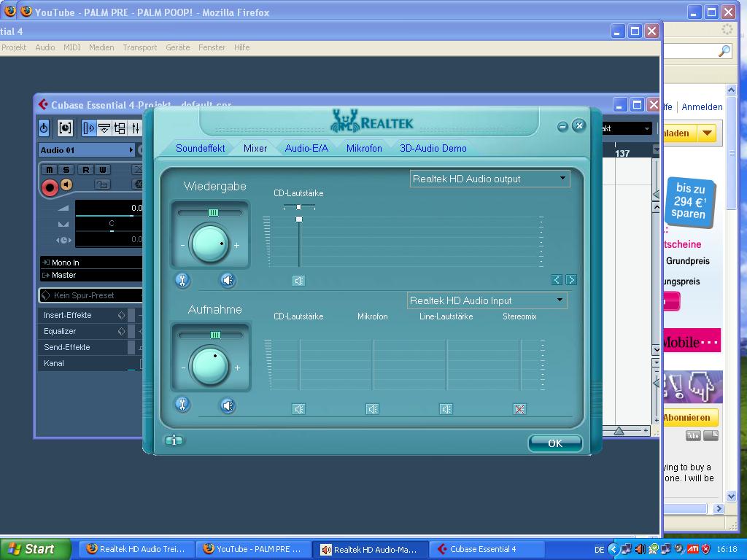This screenshot has height=560, width=747.
Task: Click the Realtek speaker icon in the system tray
Action: coord(640,550)
